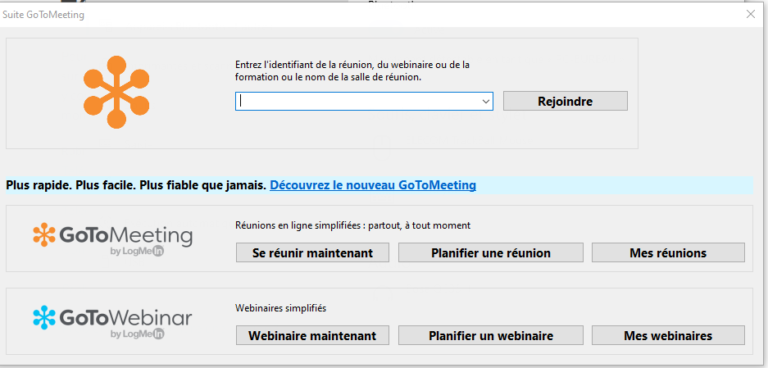The height and width of the screenshot is (368, 768).
Task: Click the large orange GoToMeeting daisy logo
Action: click(117, 92)
